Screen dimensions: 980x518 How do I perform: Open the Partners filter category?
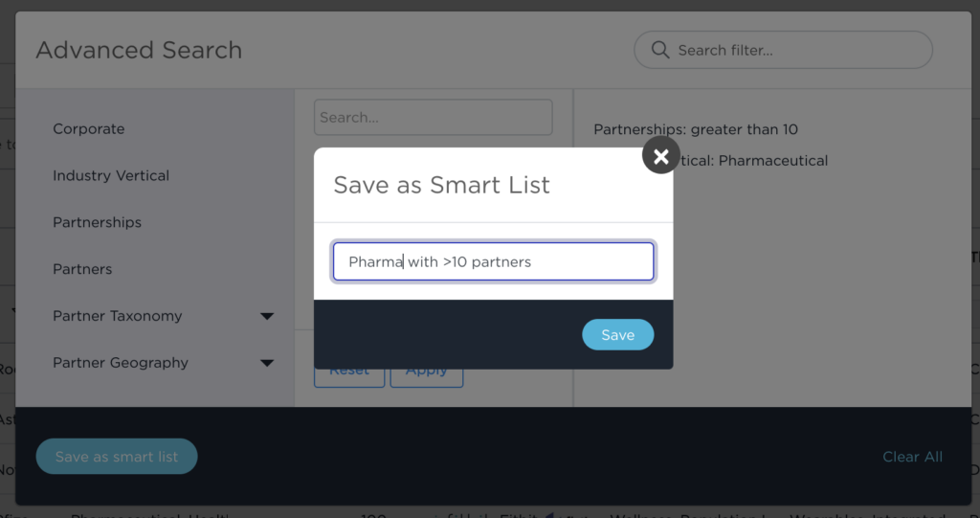pos(82,269)
